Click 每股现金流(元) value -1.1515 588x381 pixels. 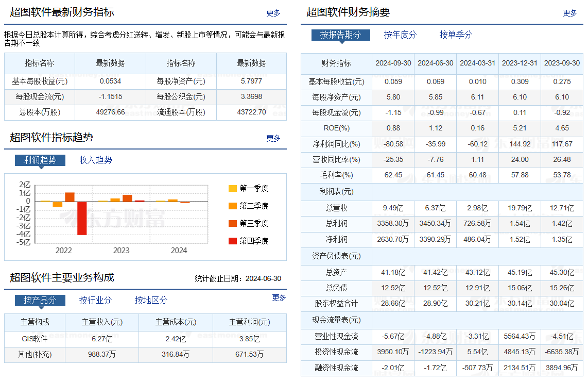(110, 97)
